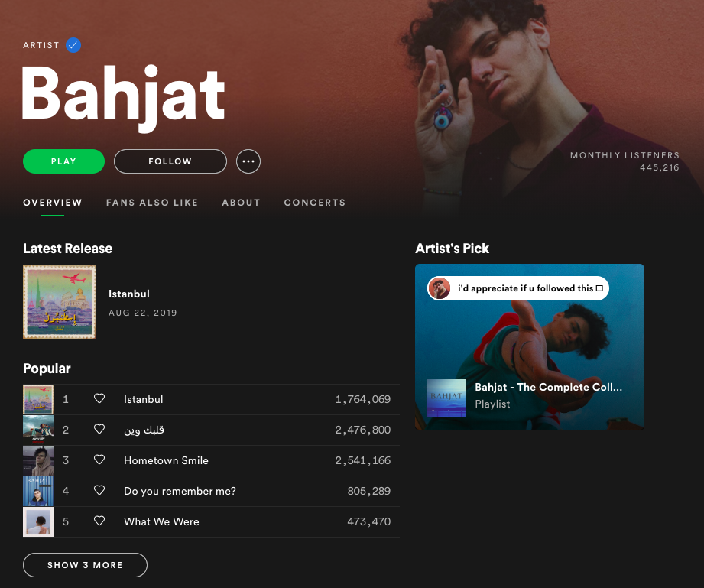Like the song Istanbul with heart icon

point(99,398)
